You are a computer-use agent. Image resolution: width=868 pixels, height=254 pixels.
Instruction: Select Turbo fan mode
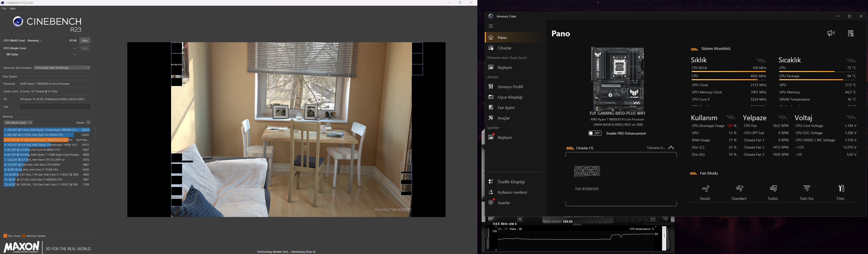[x=773, y=192]
